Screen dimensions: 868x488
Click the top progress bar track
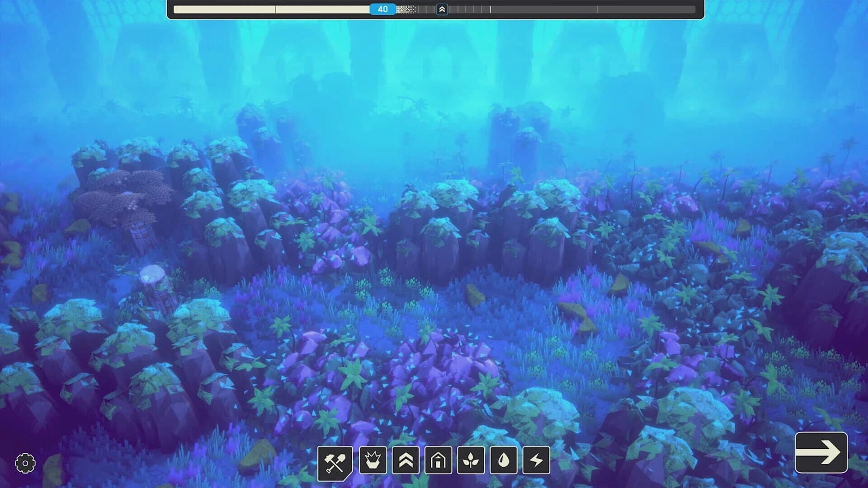(x=542, y=9)
